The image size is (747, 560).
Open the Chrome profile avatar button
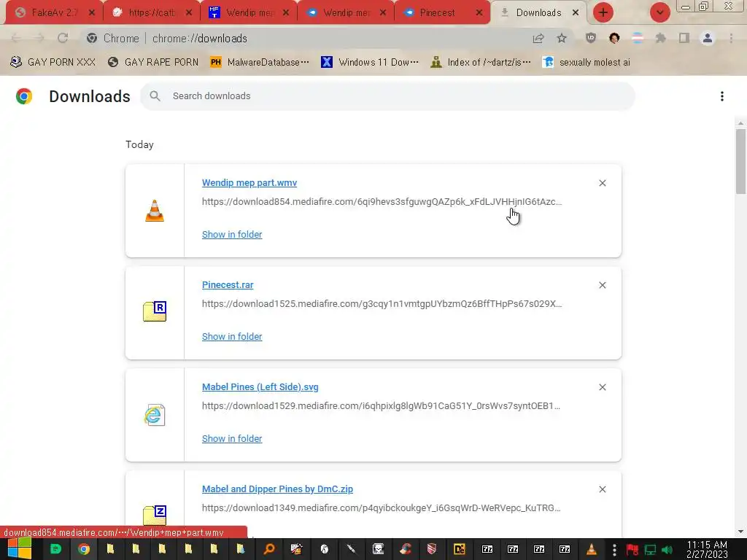[x=708, y=38]
